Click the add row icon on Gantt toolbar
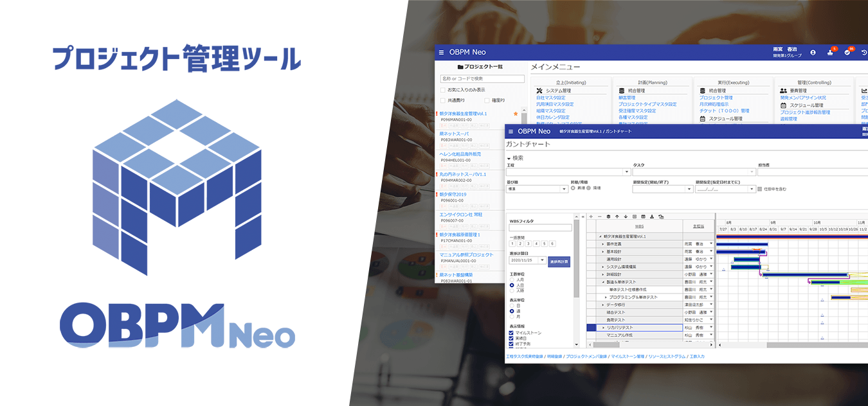Screen dimensions: 868x406 (x=591, y=216)
